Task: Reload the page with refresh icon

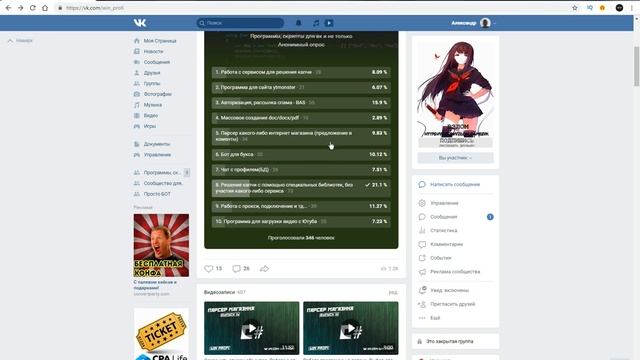Action: click(33, 8)
